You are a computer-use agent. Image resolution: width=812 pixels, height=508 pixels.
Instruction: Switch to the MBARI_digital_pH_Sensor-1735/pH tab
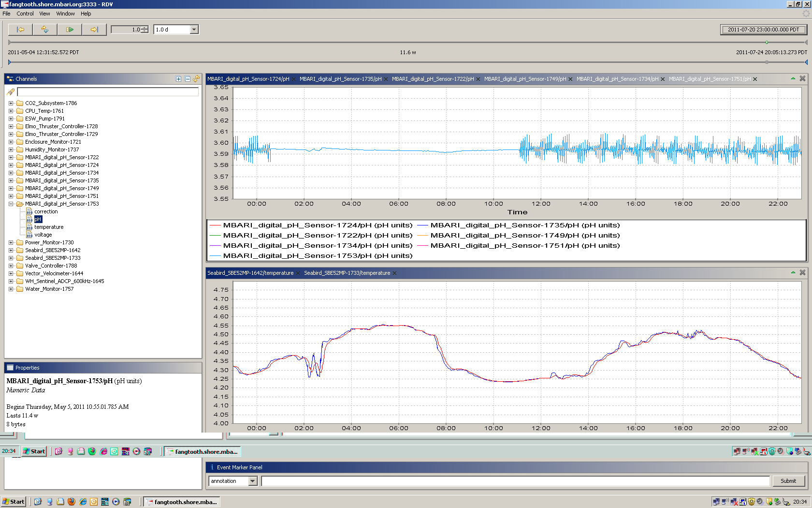click(x=340, y=79)
